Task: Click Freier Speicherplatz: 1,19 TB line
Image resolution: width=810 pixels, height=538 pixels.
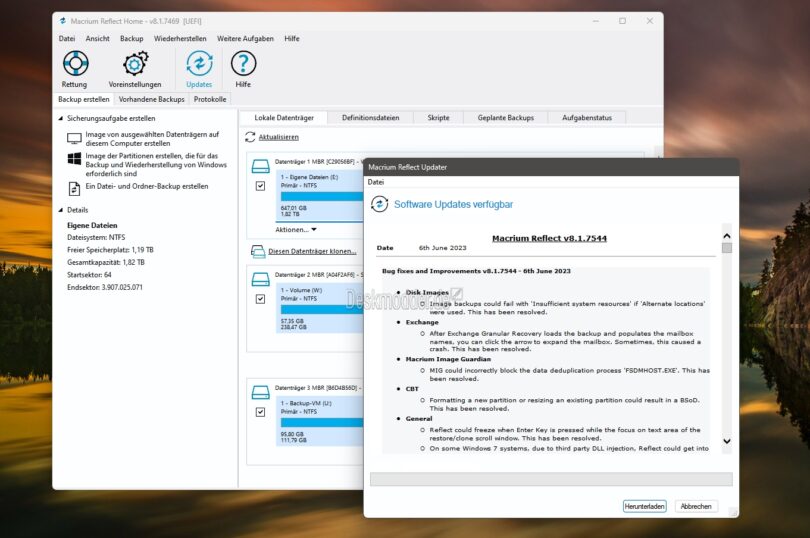Action: [x=110, y=250]
